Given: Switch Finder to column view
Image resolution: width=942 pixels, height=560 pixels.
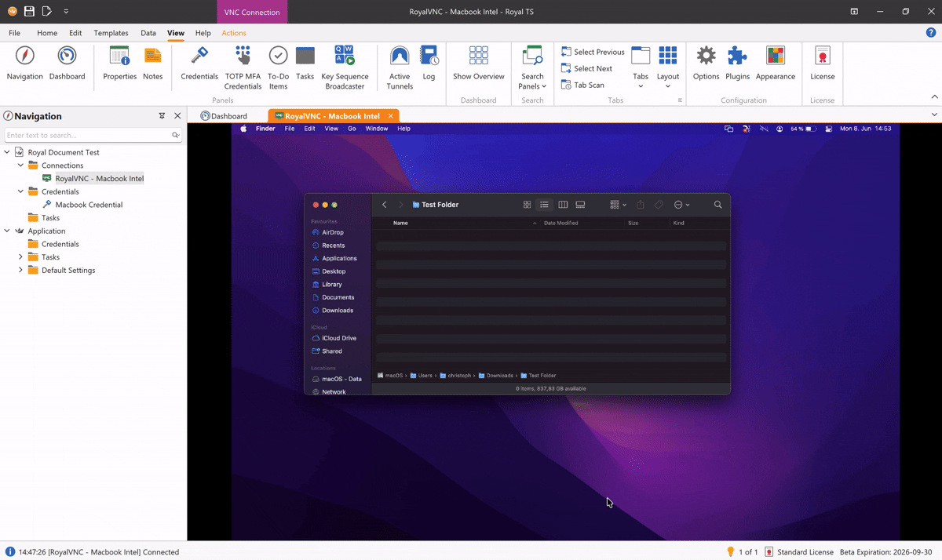Looking at the screenshot, I should 563,205.
